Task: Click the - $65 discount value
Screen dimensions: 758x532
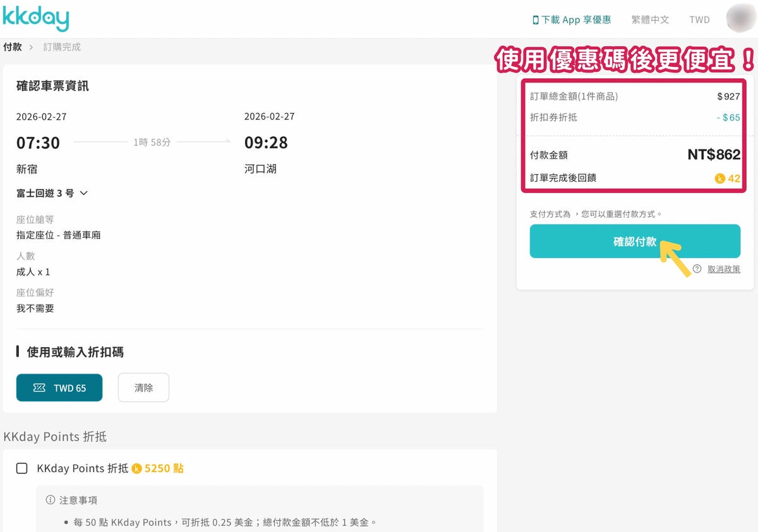Action: 728,117
